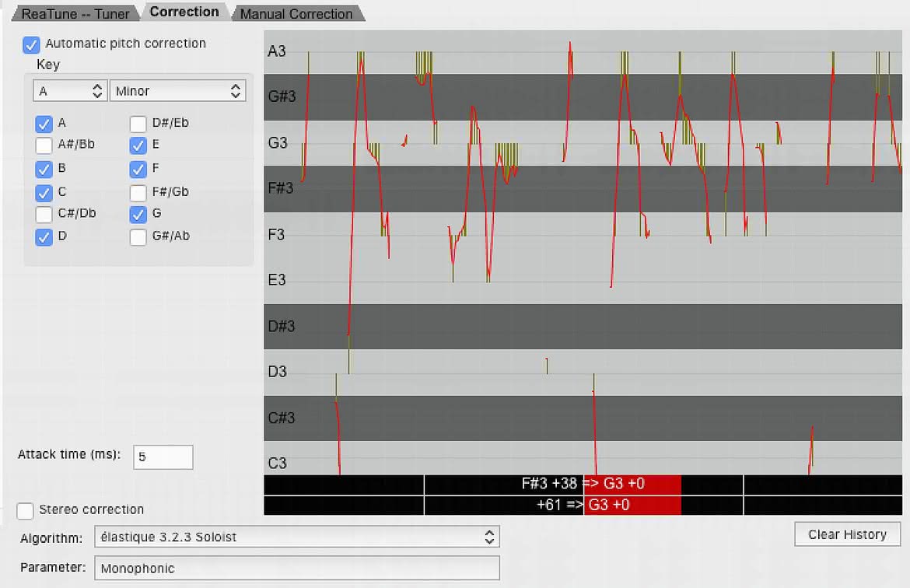Viewport: 910px width, 588px height.
Task: Click the Clear History button
Action: coord(847,534)
